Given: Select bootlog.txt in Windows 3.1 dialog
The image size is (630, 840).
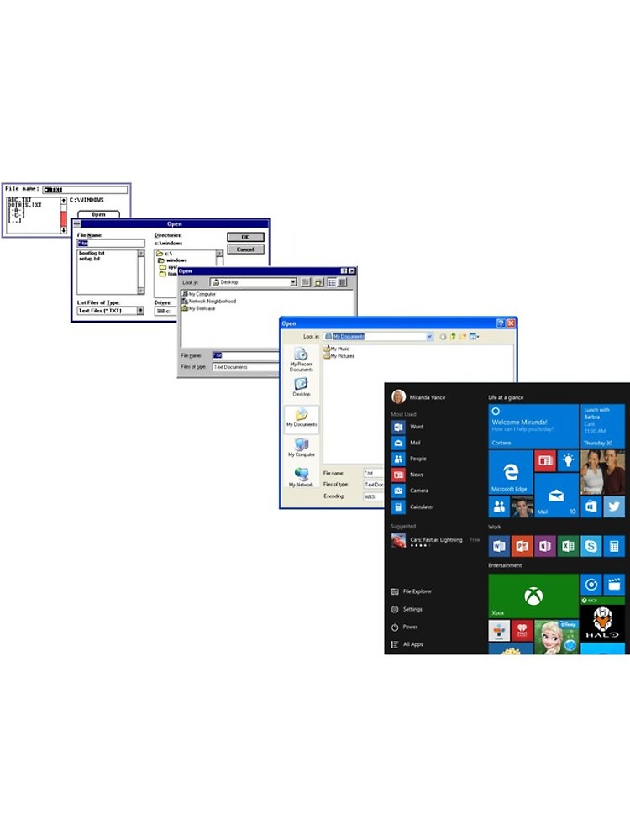Looking at the screenshot, I should click(92, 253).
